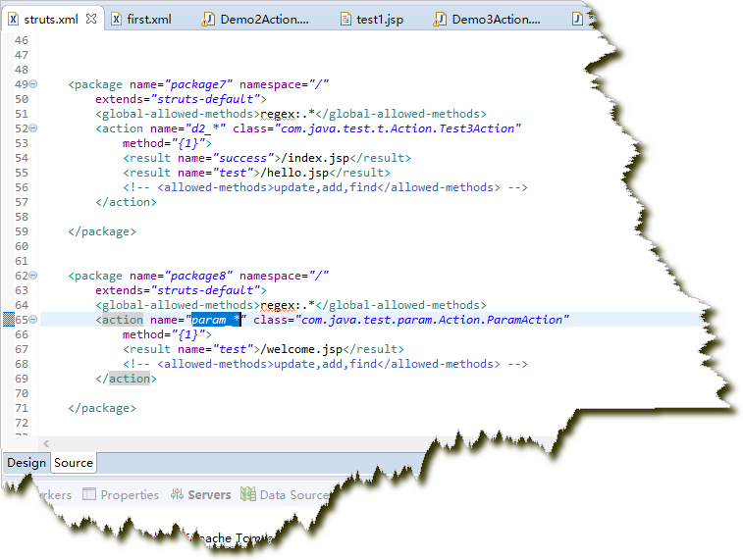This screenshot has height=560, width=743.
Task: Click the allowed-methods comment on line 56
Action: 325,187
